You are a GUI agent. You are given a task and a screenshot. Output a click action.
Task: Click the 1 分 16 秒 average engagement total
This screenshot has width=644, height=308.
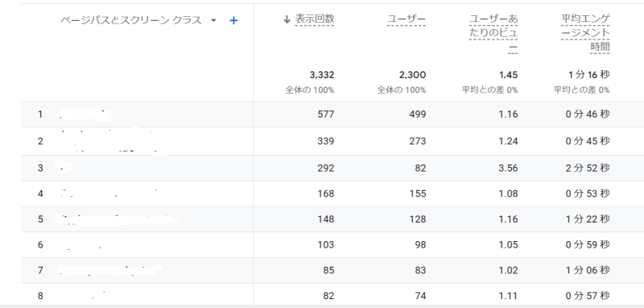pos(589,75)
